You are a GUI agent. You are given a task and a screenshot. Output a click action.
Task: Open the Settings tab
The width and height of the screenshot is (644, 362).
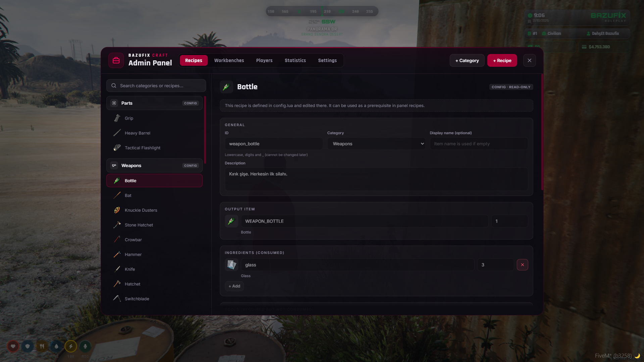[328, 60]
